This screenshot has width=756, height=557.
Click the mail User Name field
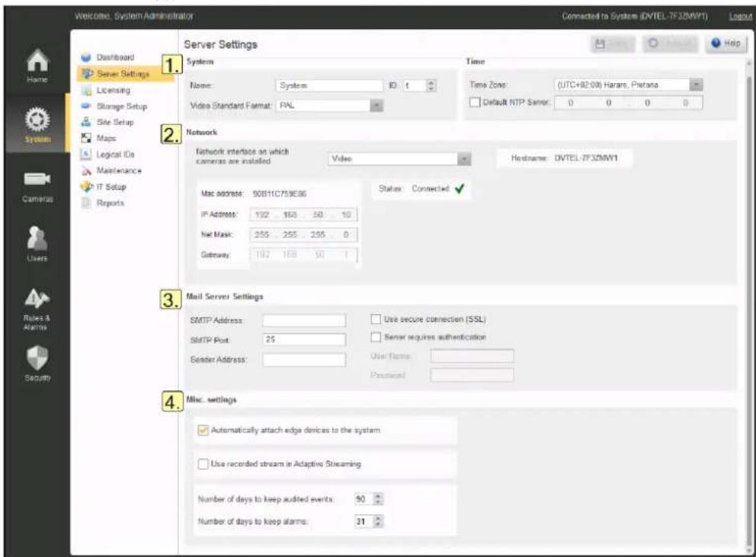(472, 356)
